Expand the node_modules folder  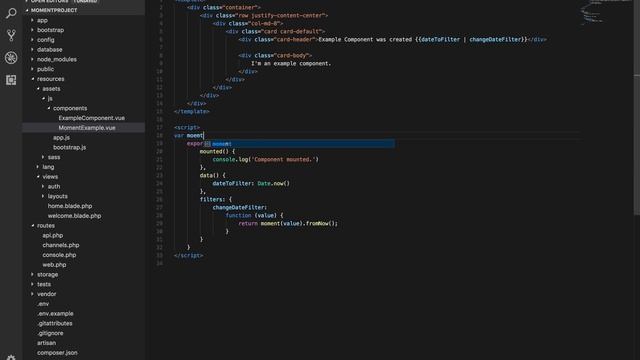pos(57,59)
